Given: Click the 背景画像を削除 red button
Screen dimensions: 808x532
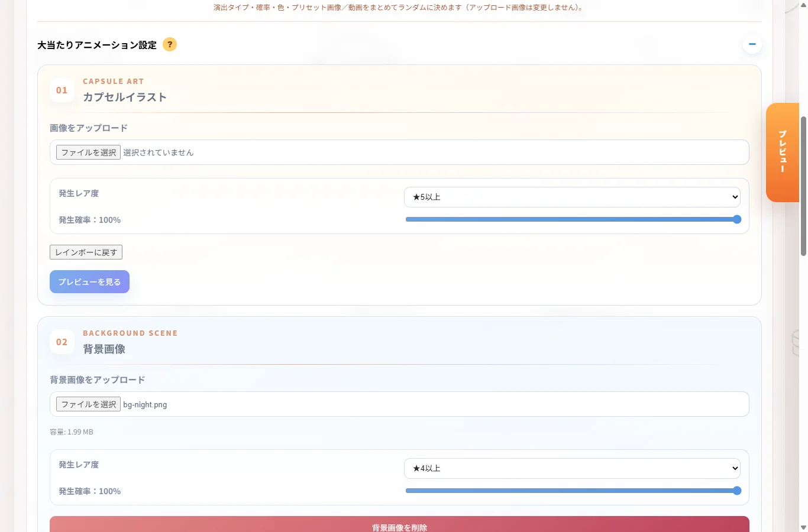Looking at the screenshot, I should (399, 524).
